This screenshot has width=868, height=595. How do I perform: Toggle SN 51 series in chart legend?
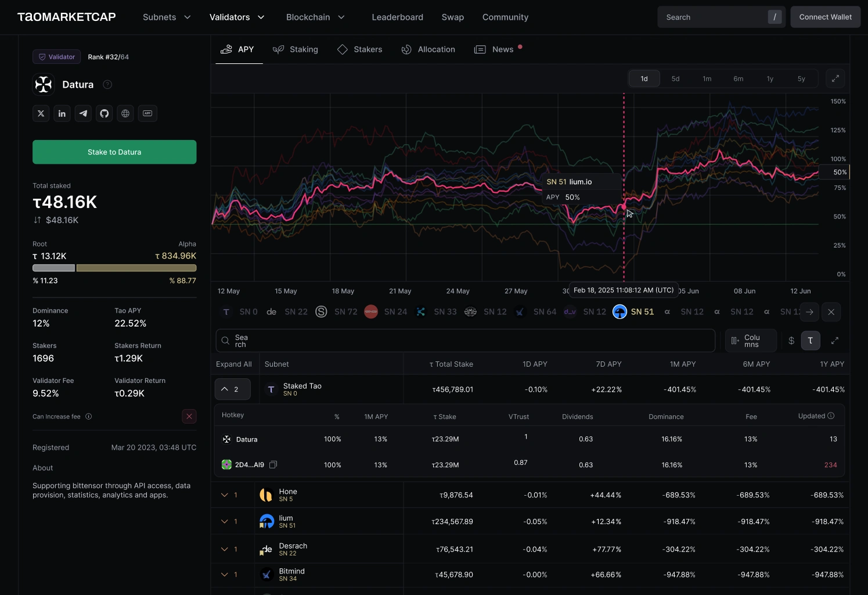pyautogui.click(x=634, y=312)
